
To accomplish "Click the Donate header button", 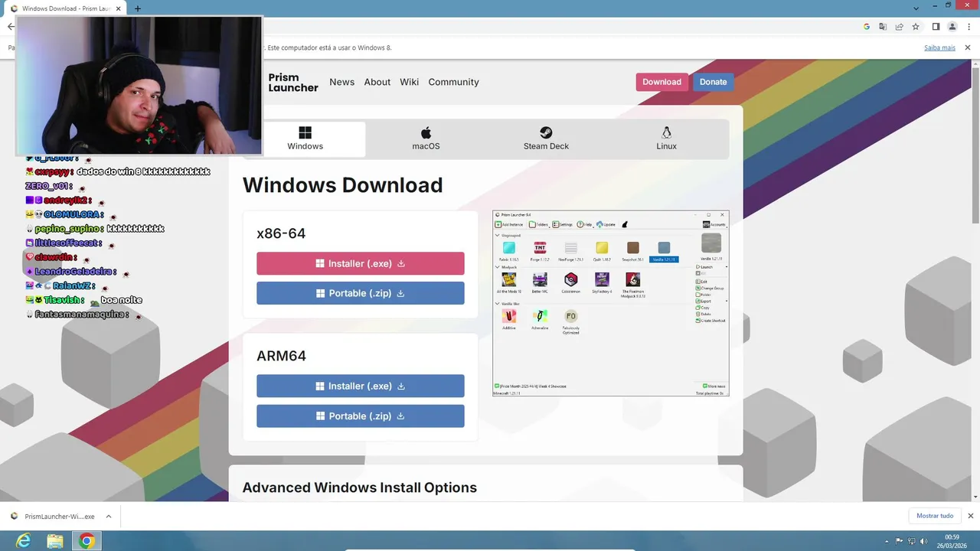I will tap(713, 82).
